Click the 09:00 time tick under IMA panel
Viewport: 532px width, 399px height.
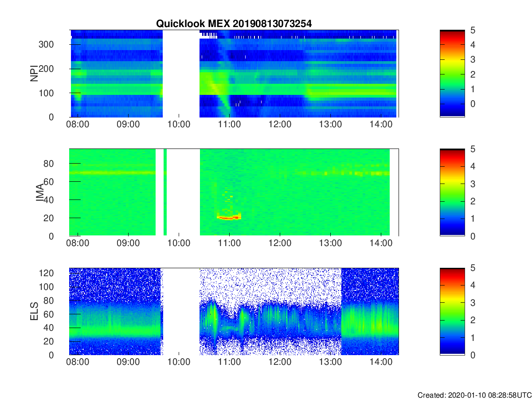128,244
